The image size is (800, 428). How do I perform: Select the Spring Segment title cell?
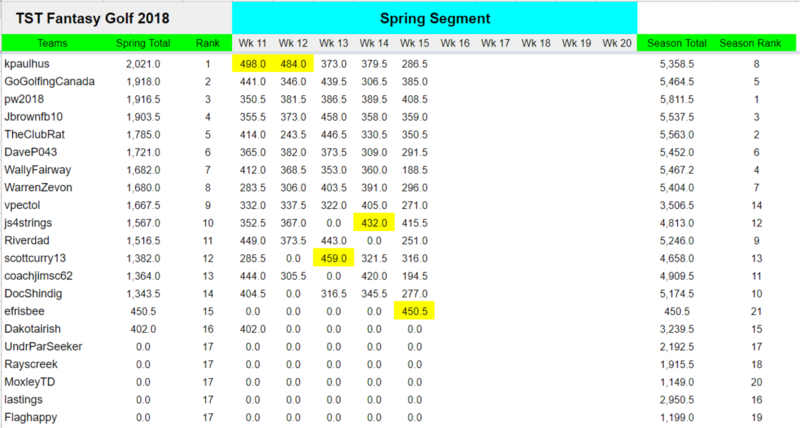pos(434,18)
